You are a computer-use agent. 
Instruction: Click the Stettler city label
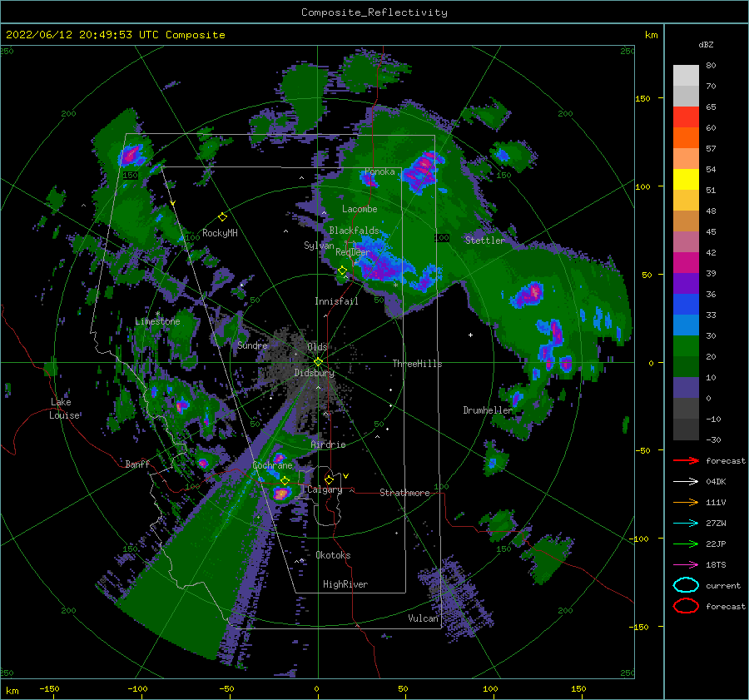[485, 241]
